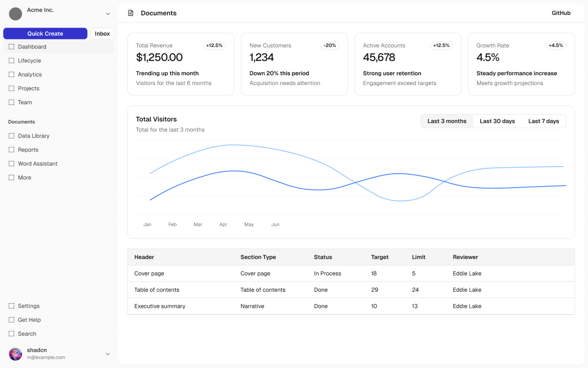Open Settings from the sidebar
Viewport: 588px width, 368px height.
click(59, 306)
